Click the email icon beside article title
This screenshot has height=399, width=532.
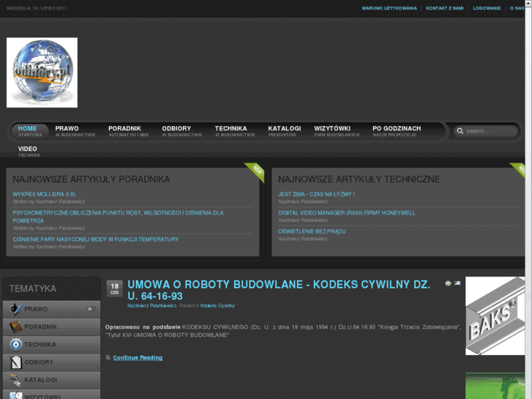tap(457, 283)
